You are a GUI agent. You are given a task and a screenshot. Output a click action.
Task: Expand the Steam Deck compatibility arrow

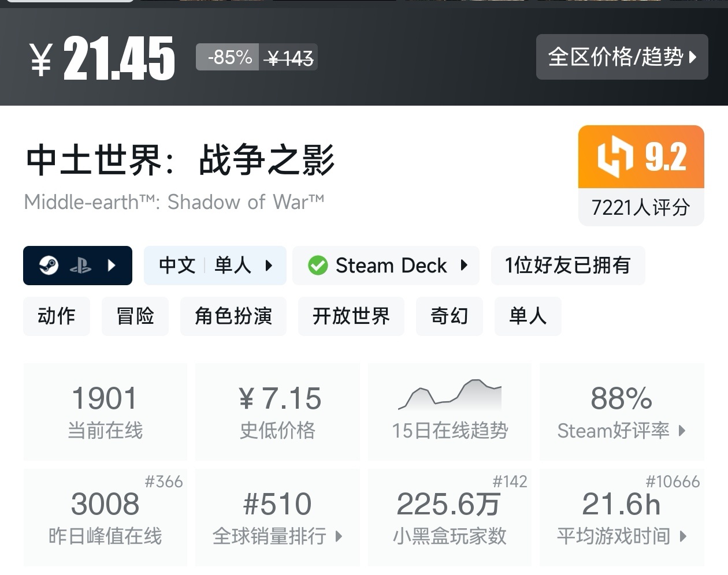(x=464, y=266)
